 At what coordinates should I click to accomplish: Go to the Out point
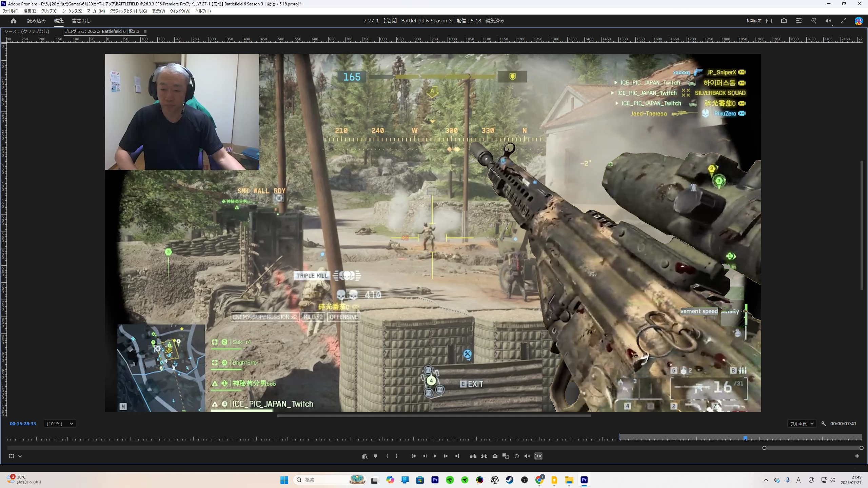point(457,456)
